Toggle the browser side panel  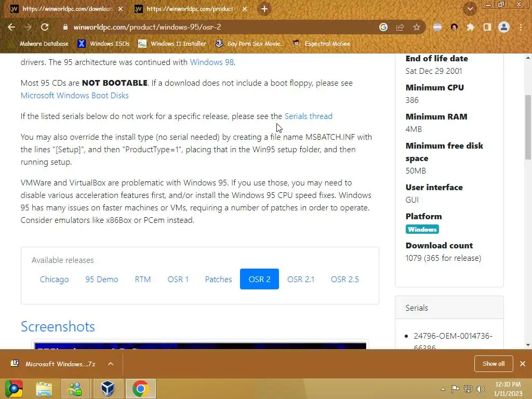click(x=487, y=27)
